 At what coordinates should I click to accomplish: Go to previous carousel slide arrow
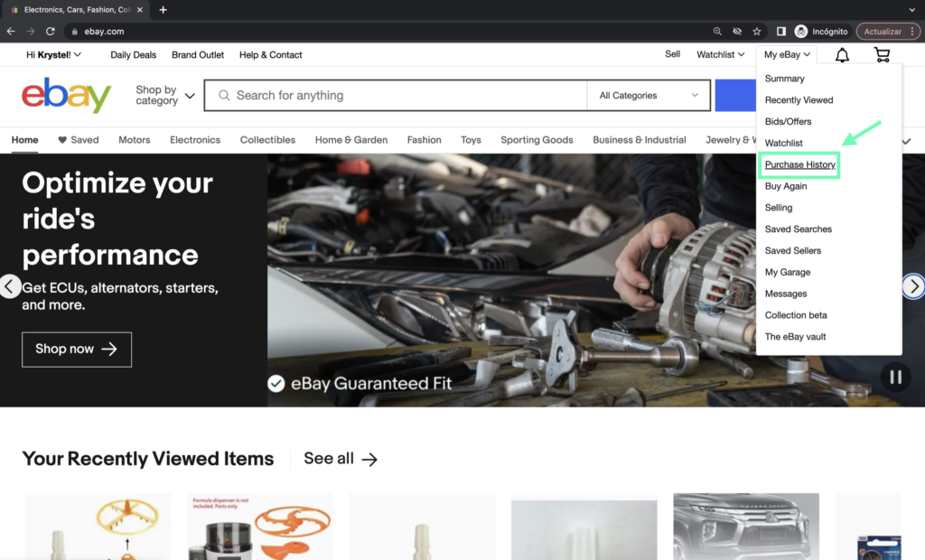pos(10,286)
